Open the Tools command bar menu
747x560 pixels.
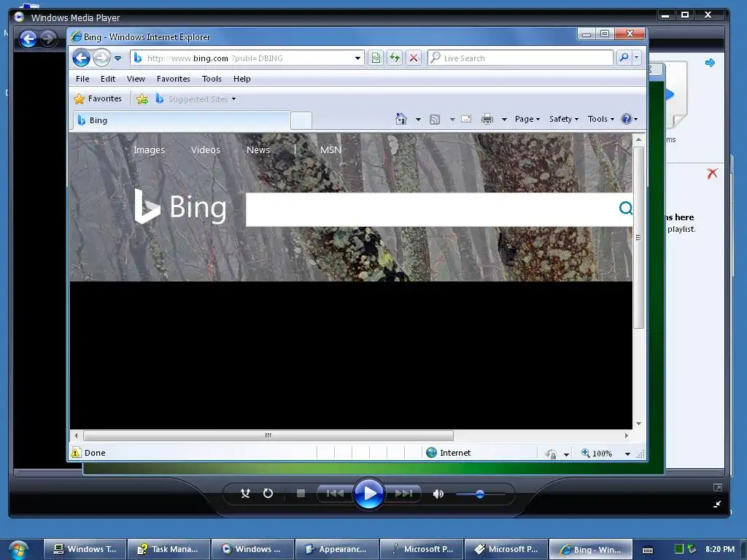(601, 119)
